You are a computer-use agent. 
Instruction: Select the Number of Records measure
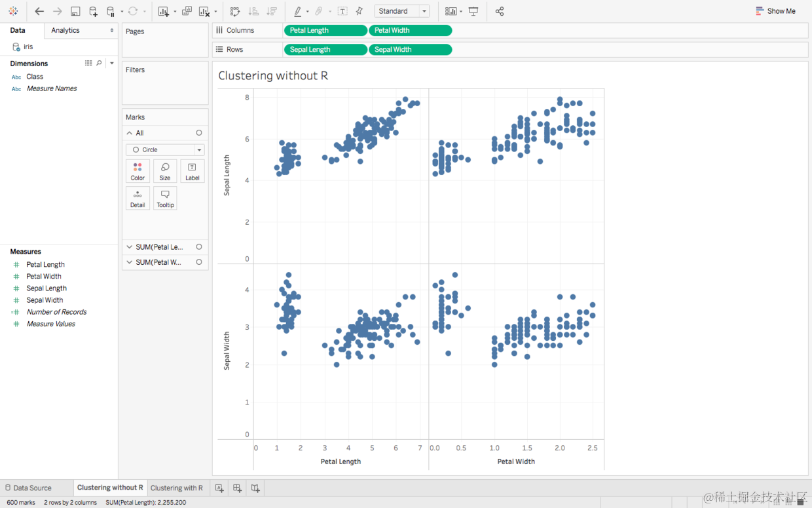[56, 312]
